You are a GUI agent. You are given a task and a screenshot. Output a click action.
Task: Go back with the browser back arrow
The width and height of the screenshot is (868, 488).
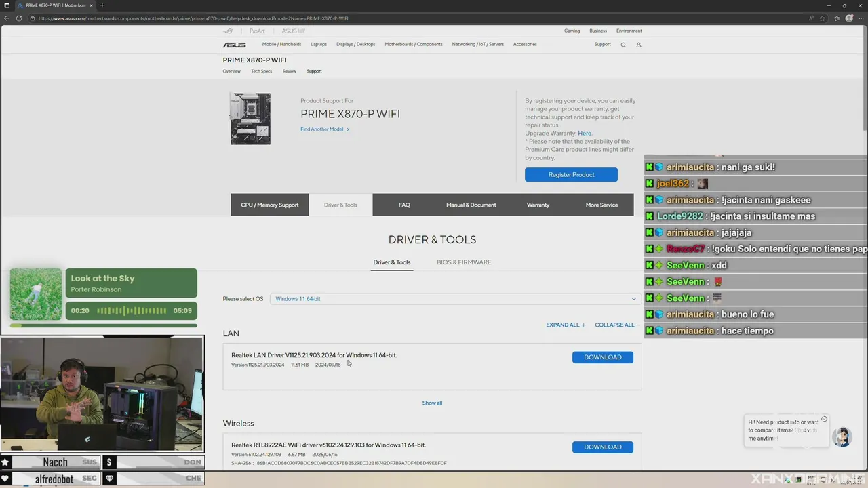click(7, 18)
